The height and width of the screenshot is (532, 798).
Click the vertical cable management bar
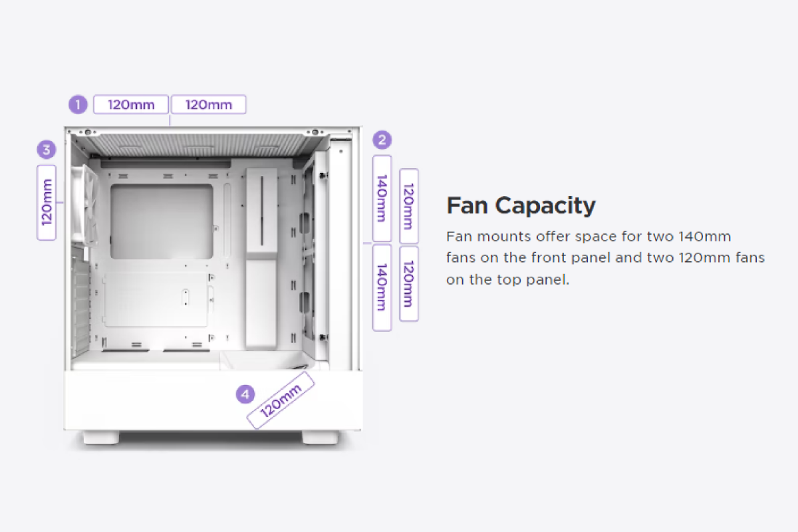tap(261, 258)
